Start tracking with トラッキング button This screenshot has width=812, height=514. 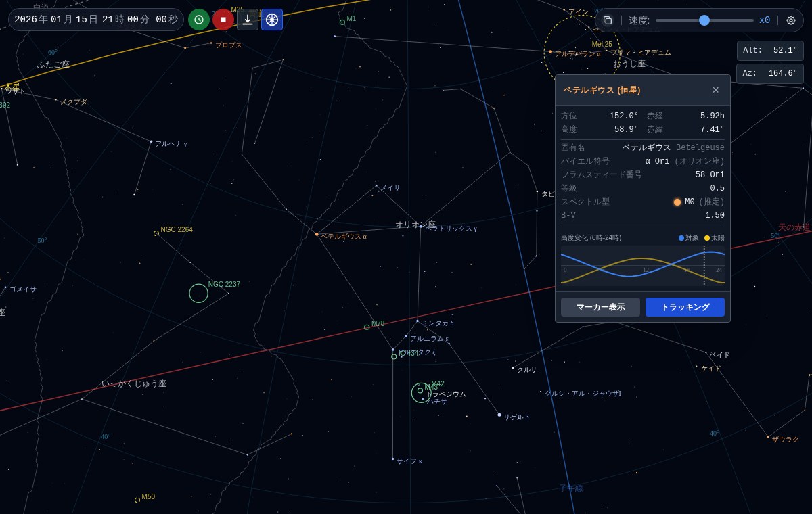click(x=685, y=307)
